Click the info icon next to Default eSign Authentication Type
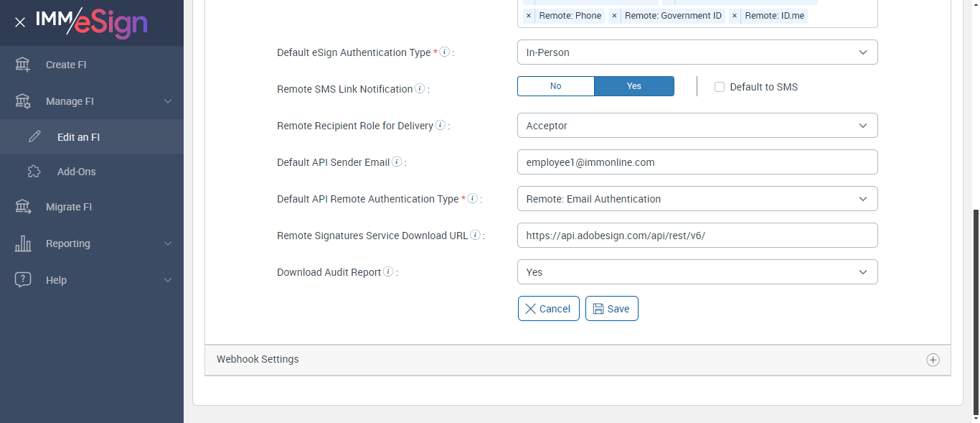The image size is (980, 423). 445,52
